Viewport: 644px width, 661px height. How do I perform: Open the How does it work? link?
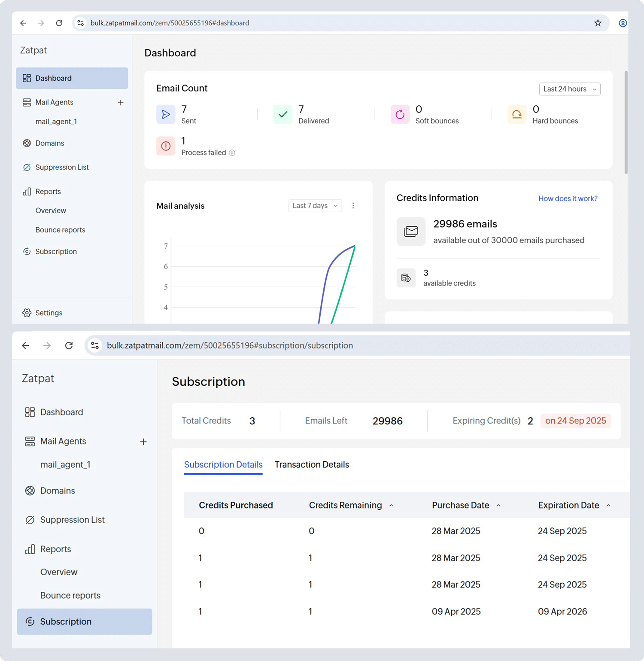[568, 198]
